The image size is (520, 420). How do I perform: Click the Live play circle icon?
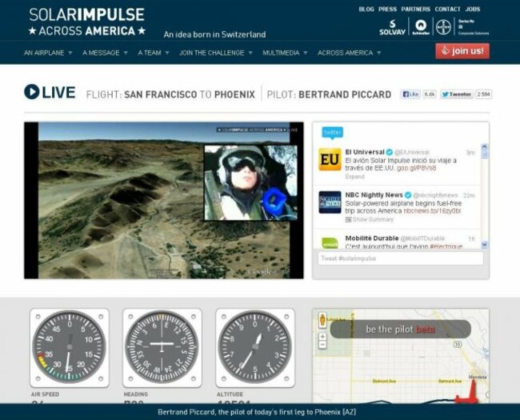point(32,92)
